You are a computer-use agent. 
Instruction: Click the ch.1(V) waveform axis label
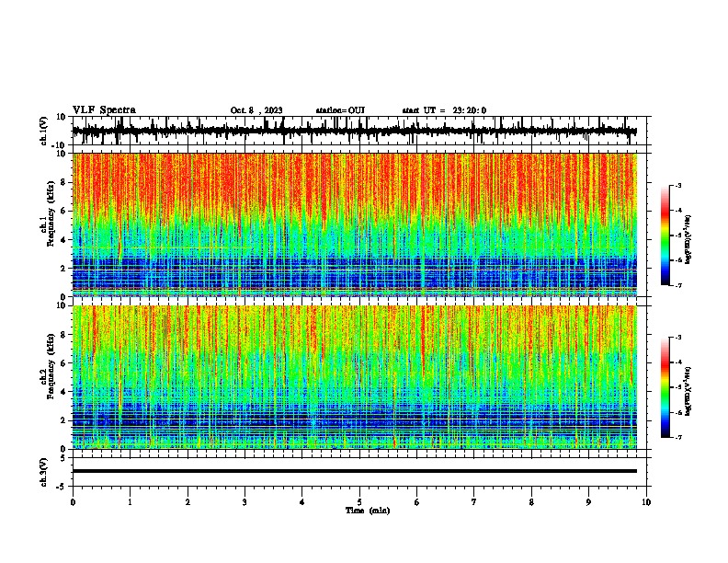44,131
